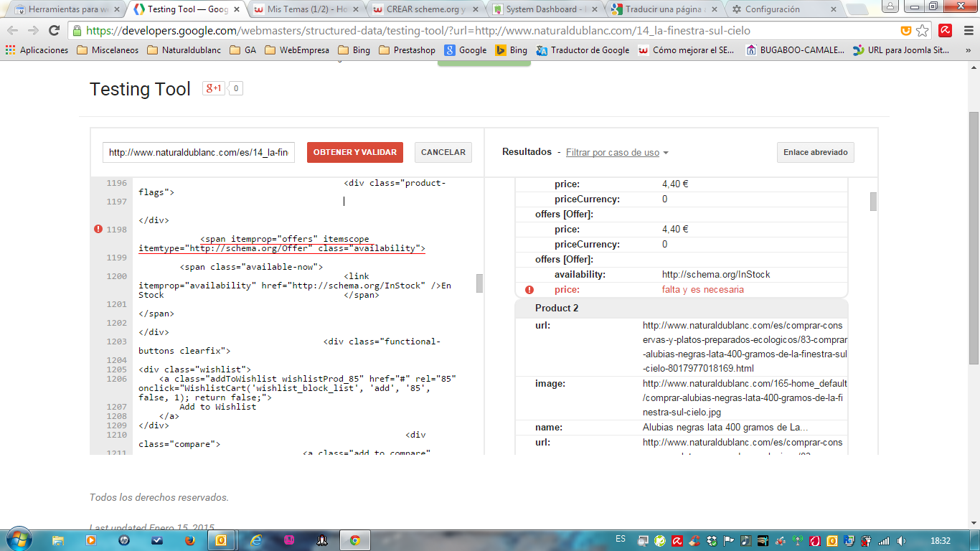Open the Traductor de Google bookmark

pyautogui.click(x=583, y=50)
